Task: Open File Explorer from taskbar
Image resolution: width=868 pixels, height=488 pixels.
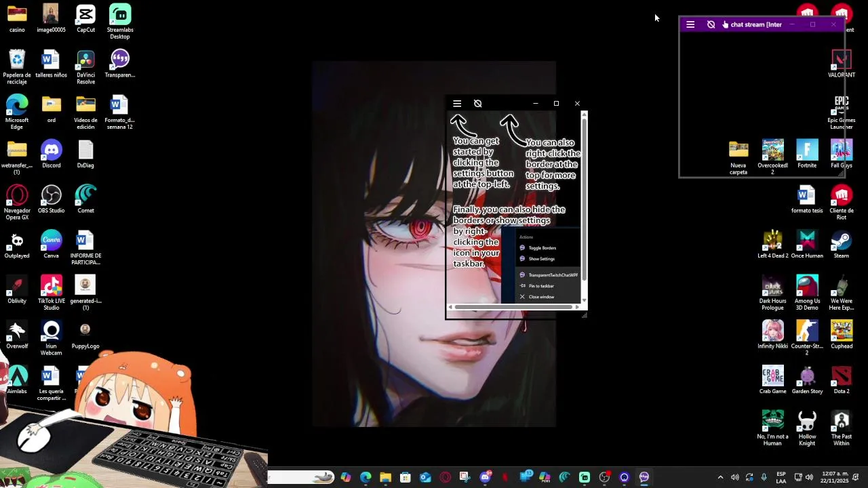Action: tap(385, 477)
